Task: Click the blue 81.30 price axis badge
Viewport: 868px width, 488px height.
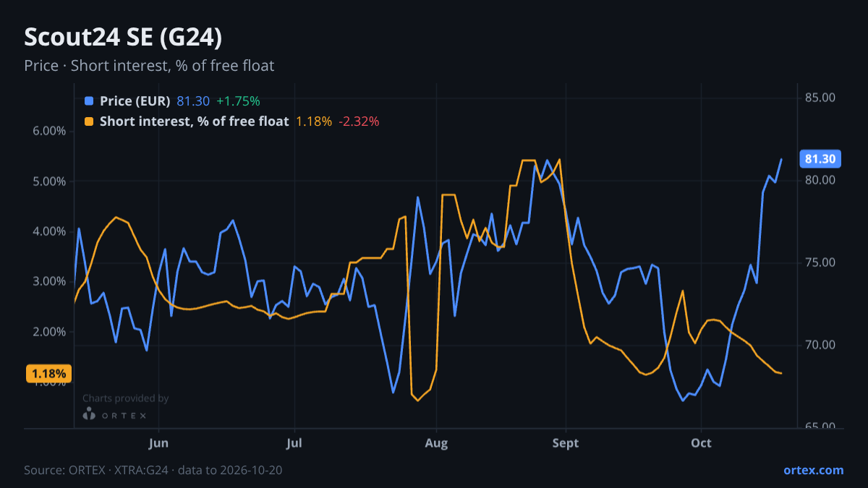Action: (x=820, y=159)
